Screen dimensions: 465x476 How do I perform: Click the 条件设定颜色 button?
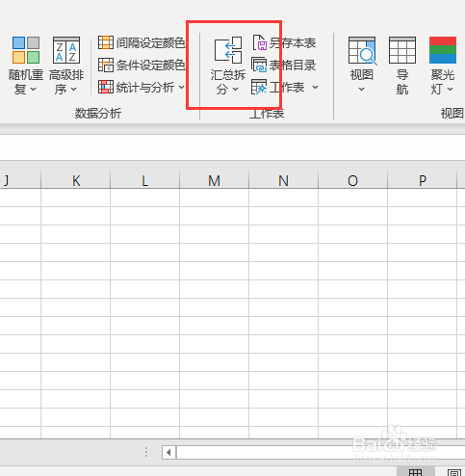pos(142,66)
